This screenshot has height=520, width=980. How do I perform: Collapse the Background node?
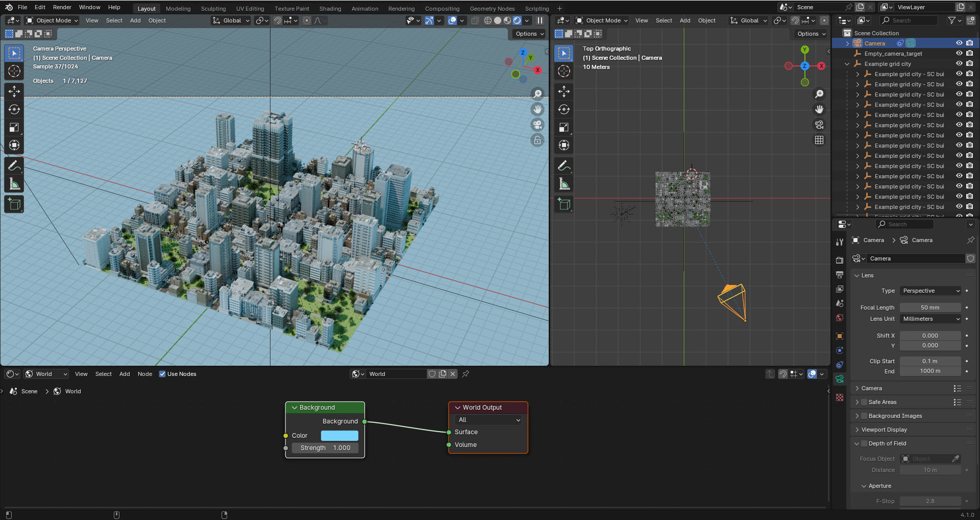295,408
